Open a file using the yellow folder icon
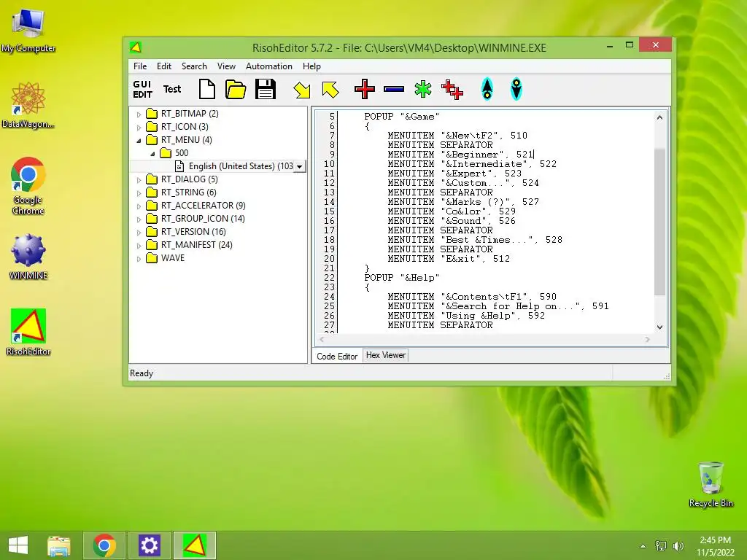 236,89
